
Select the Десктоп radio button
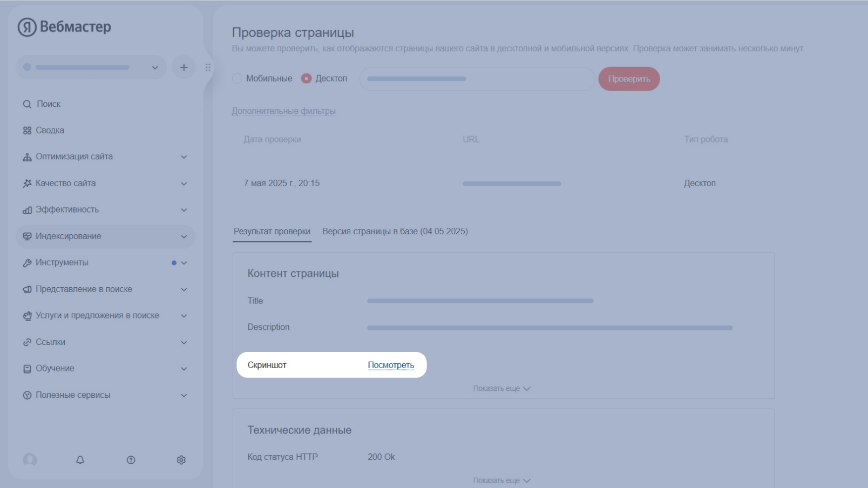point(306,78)
